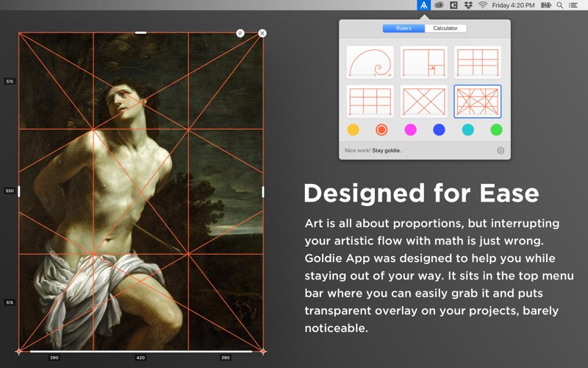
Task: Switch to the Calculator tab
Action: click(445, 28)
